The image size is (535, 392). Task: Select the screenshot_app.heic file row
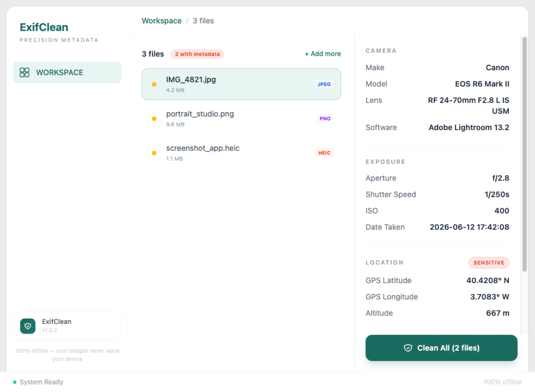point(241,153)
